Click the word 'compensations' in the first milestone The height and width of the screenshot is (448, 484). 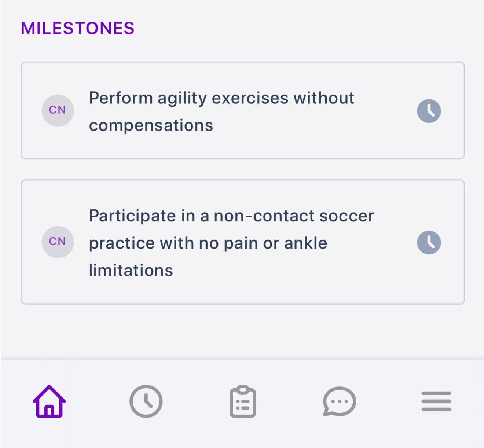pos(151,126)
